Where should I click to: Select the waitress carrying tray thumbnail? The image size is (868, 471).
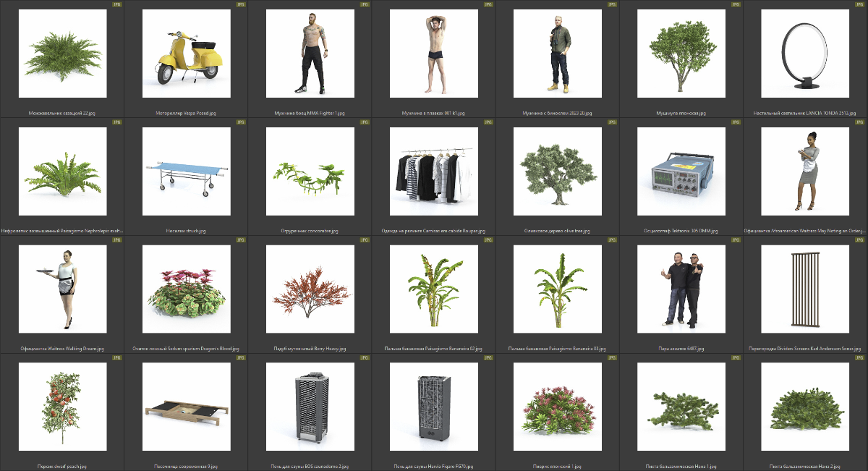(x=62, y=289)
